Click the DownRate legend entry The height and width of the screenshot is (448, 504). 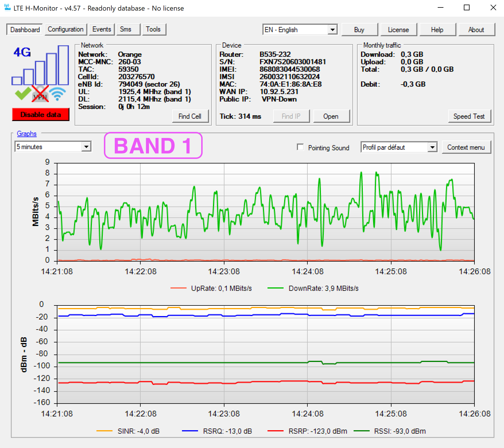313,288
